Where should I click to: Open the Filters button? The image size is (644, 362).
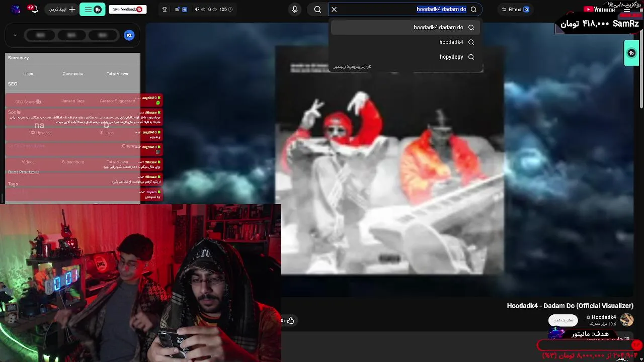[x=515, y=9]
